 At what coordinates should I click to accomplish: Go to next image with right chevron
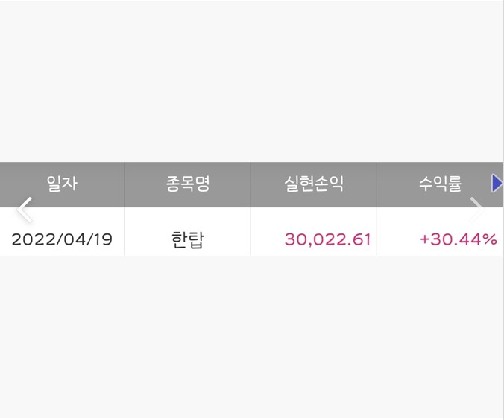pyautogui.click(x=476, y=210)
